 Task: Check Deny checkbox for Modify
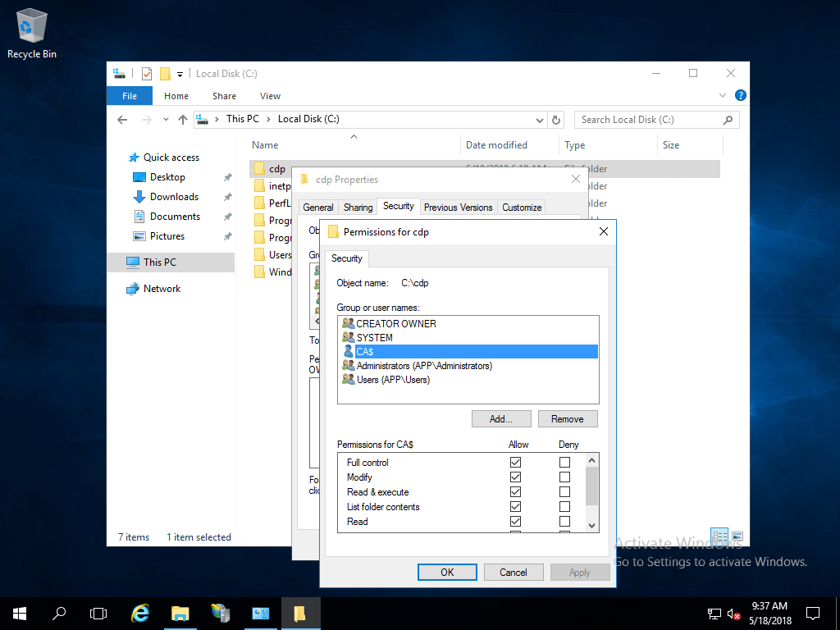coord(564,477)
